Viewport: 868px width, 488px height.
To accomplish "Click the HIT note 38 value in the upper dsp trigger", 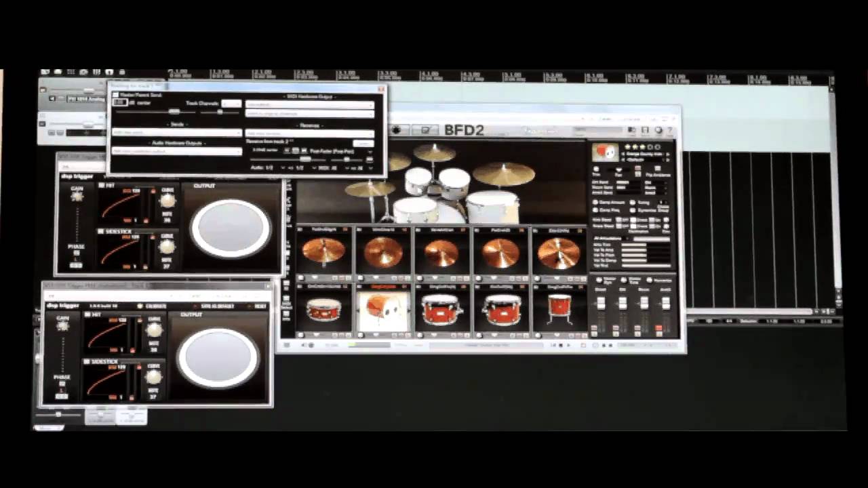I will pyautogui.click(x=167, y=220).
